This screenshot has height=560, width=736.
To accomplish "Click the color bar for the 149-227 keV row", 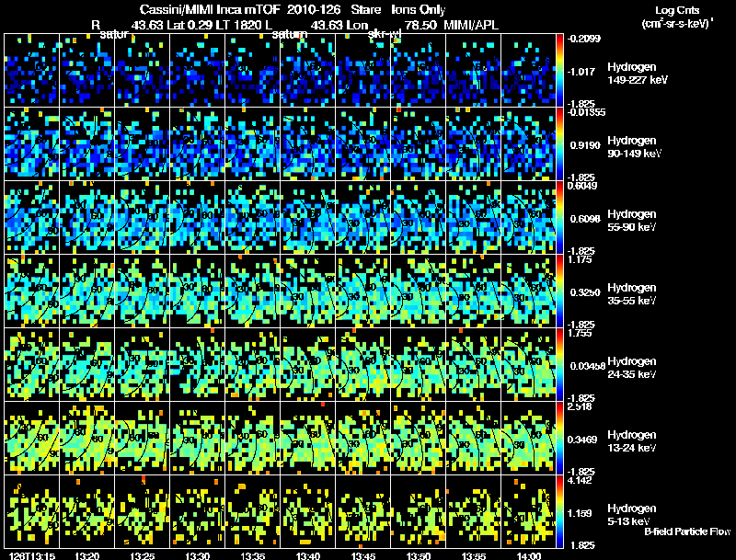I will [559, 70].
